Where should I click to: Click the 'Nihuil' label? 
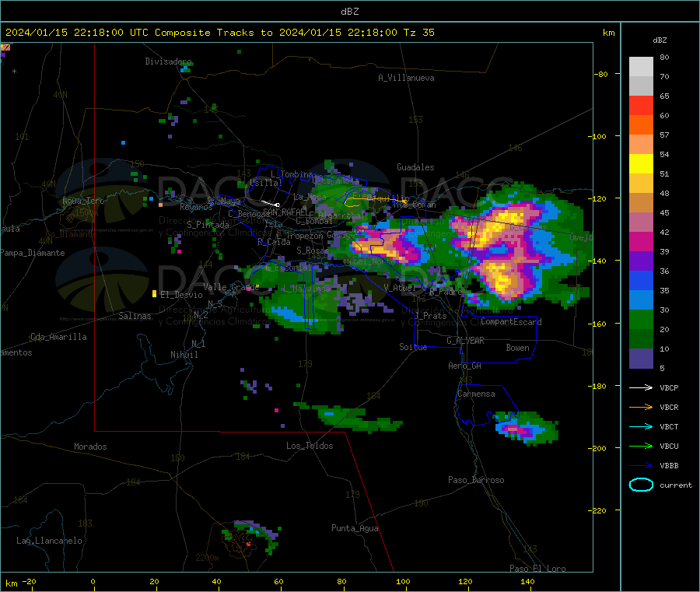click(x=184, y=355)
